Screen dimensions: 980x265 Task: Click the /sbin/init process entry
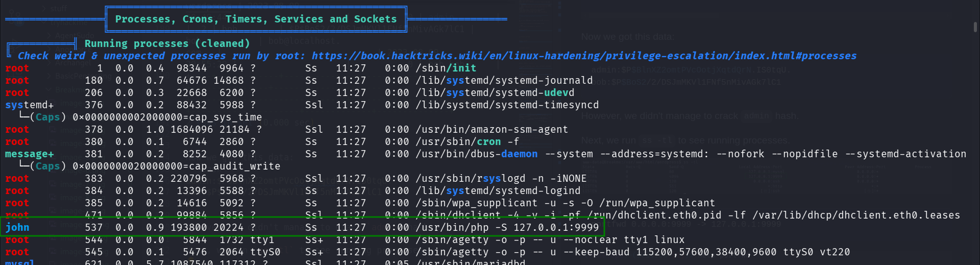point(446,68)
